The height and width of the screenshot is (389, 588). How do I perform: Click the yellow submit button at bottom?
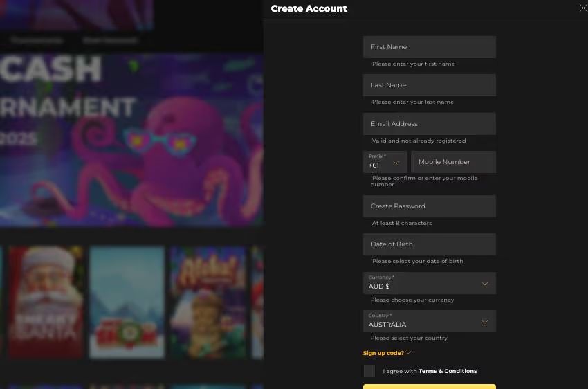pos(430,387)
